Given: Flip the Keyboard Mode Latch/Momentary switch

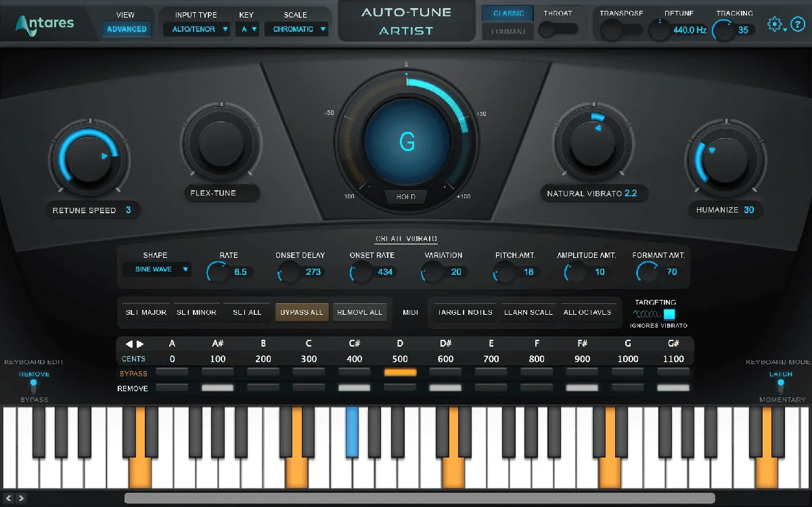Looking at the screenshot, I should point(780,387).
